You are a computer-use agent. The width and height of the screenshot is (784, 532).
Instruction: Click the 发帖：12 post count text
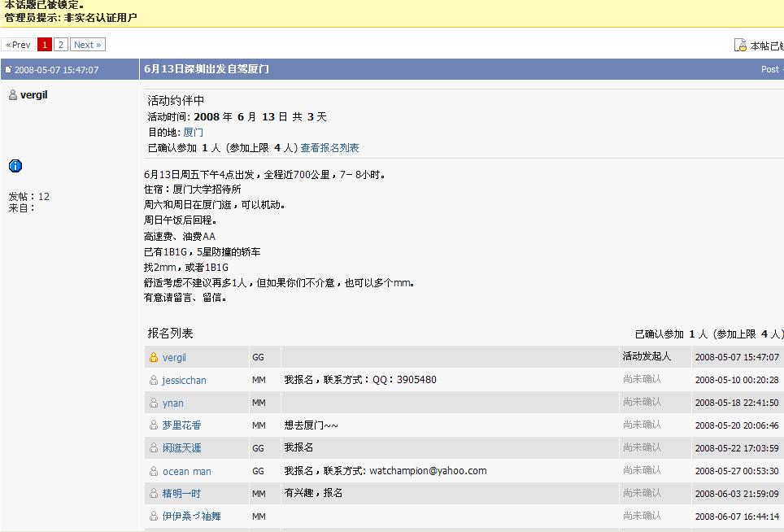[29, 197]
